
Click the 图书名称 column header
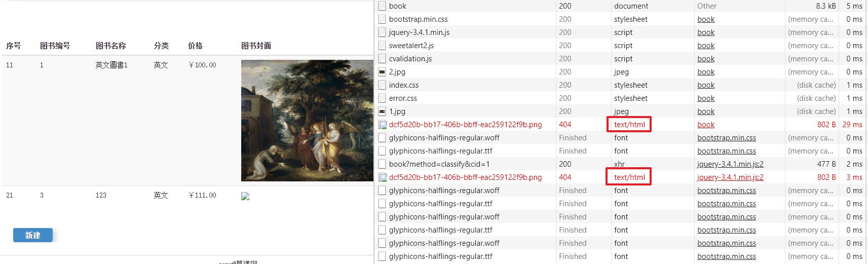(110, 46)
